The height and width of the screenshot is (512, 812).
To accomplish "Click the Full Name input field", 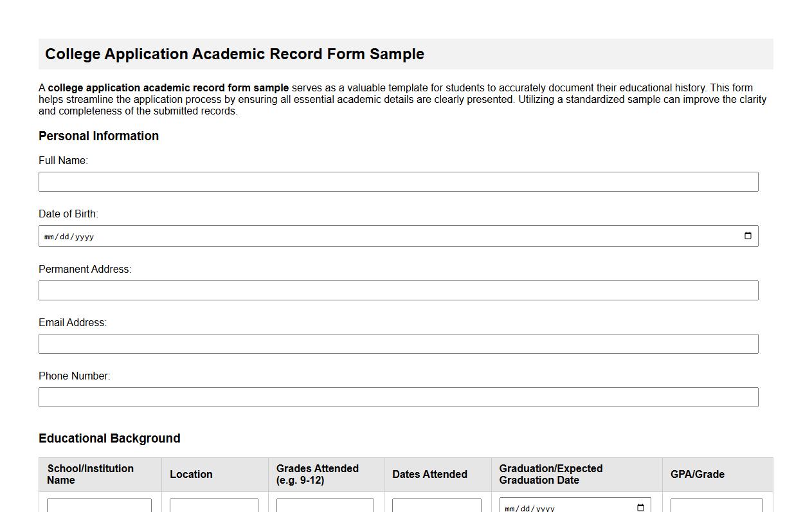I will click(x=399, y=181).
